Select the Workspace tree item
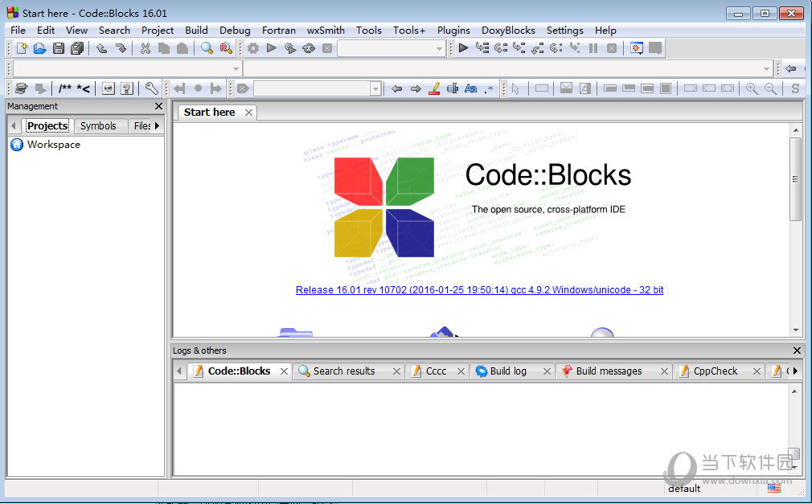The image size is (812, 504). [x=53, y=145]
